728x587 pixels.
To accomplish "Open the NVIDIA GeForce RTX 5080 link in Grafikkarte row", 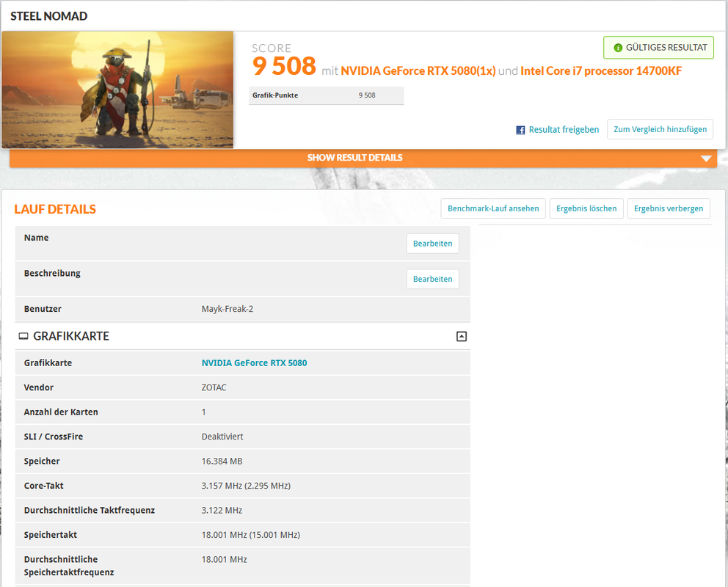I will [x=254, y=363].
